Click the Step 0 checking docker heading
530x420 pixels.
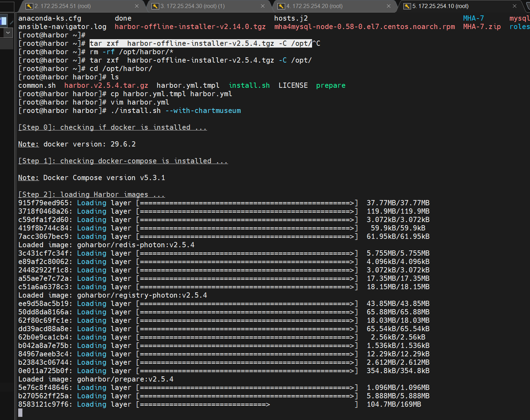click(113, 127)
